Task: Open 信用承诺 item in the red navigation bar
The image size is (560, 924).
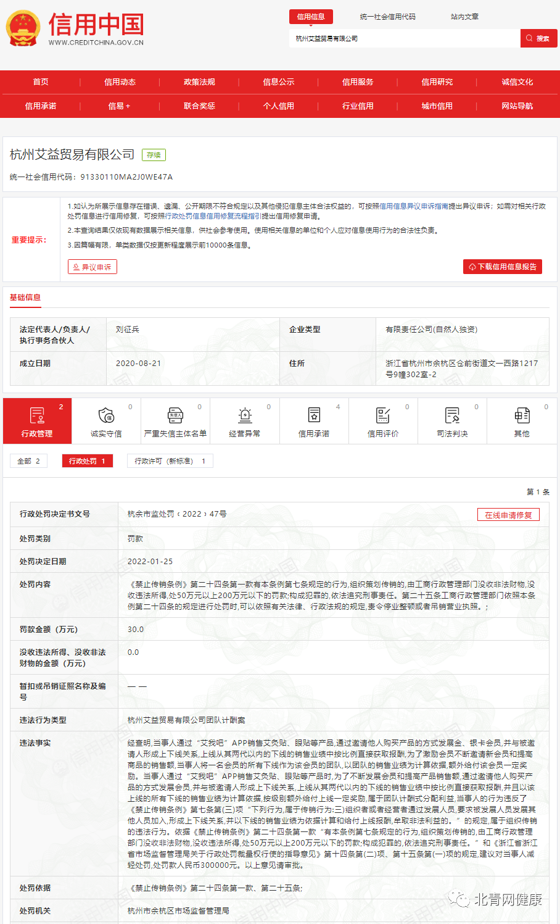Action: [41, 106]
